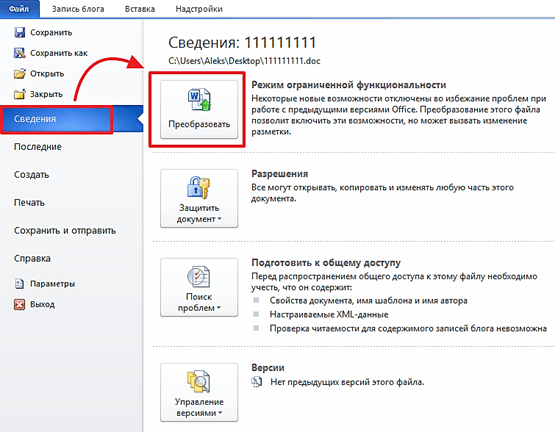Expand the Управление версиями dropdown
This screenshot has width=555, height=432.
pyautogui.click(x=199, y=392)
